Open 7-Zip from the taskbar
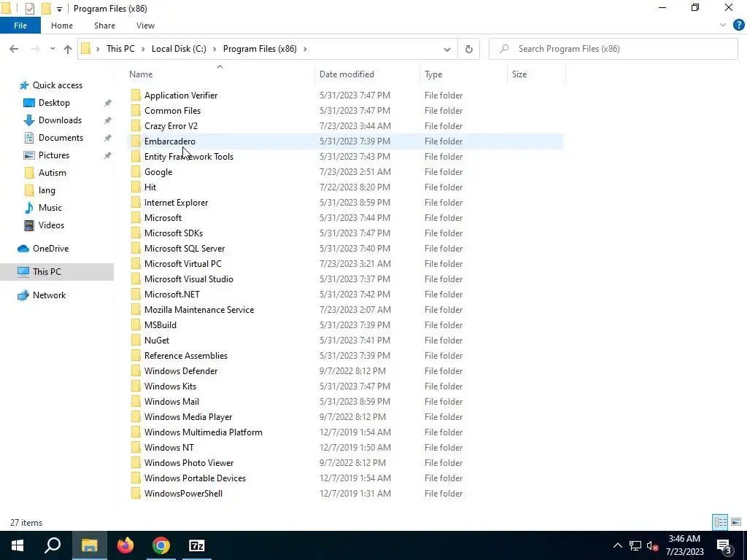This screenshot has width=747, height=560. 197,545
